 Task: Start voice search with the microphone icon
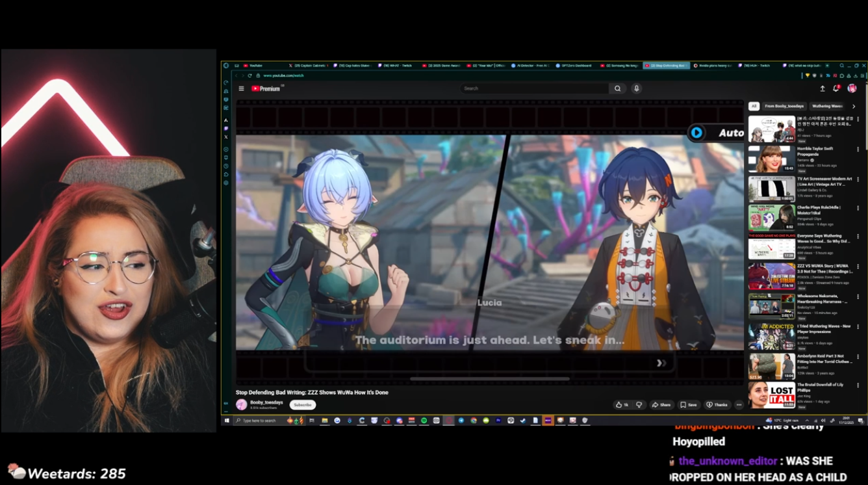(x=636, y=88)
